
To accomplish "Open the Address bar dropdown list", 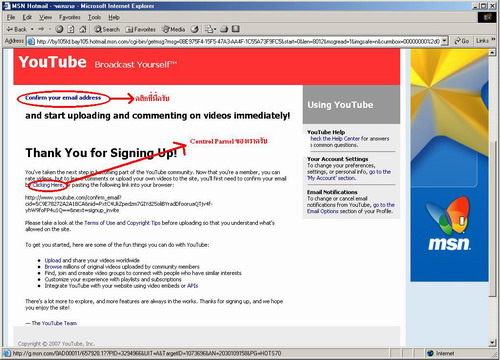I will coord(444,41).
